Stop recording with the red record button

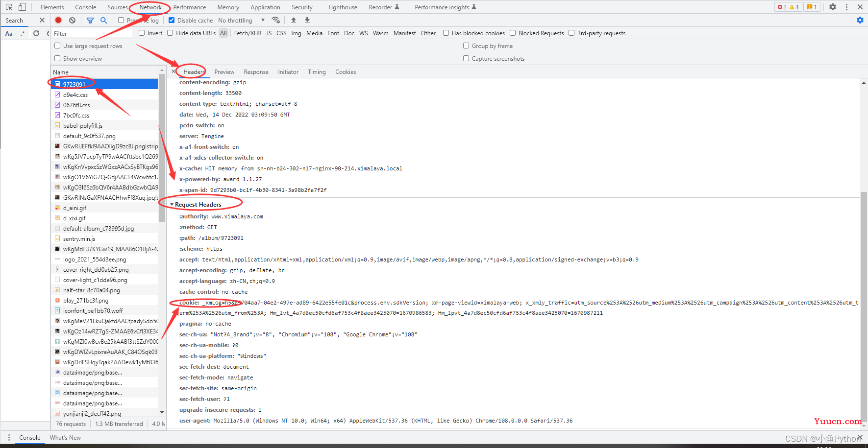click(x=58, y=20)
